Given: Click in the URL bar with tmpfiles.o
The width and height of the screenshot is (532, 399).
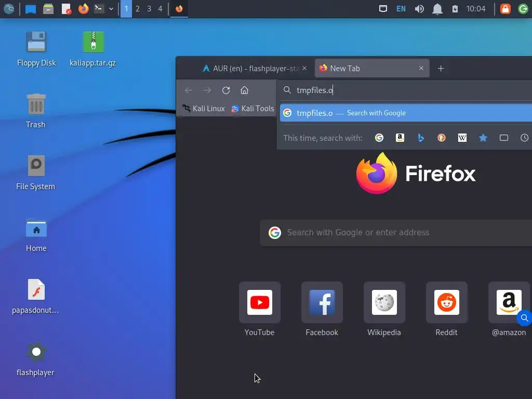Looking at the screenshot, I should pyautogui.click(x=405, y=90).
